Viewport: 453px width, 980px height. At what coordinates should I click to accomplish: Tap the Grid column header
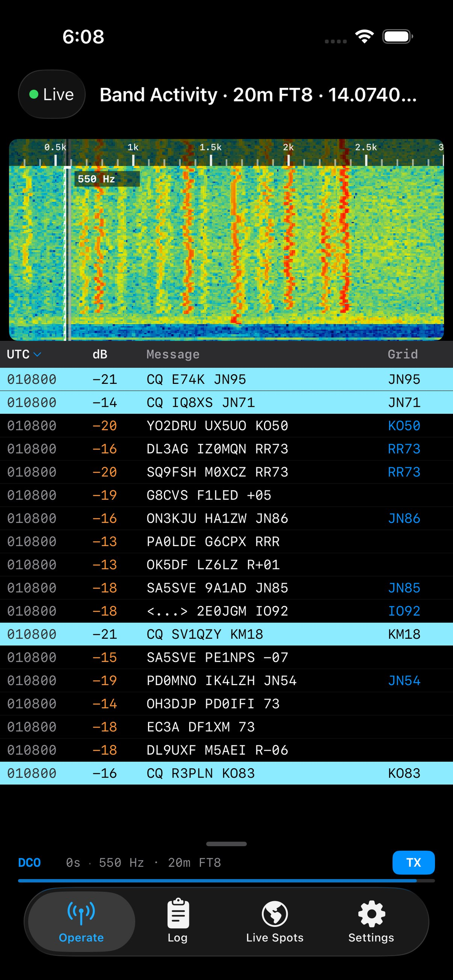click(403, 354)
